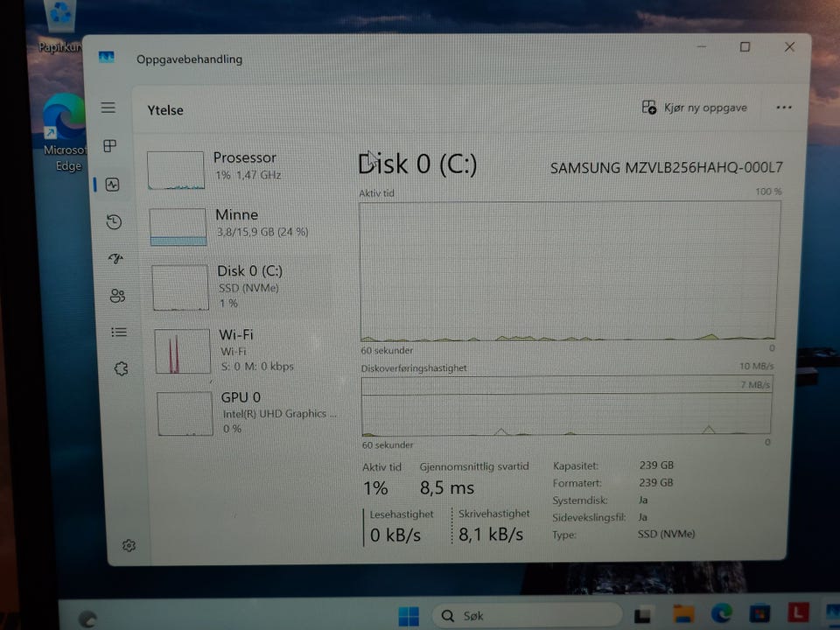Open Task Manager settings gear
This screenshot has width=840, height=630.
pos(129,545)
